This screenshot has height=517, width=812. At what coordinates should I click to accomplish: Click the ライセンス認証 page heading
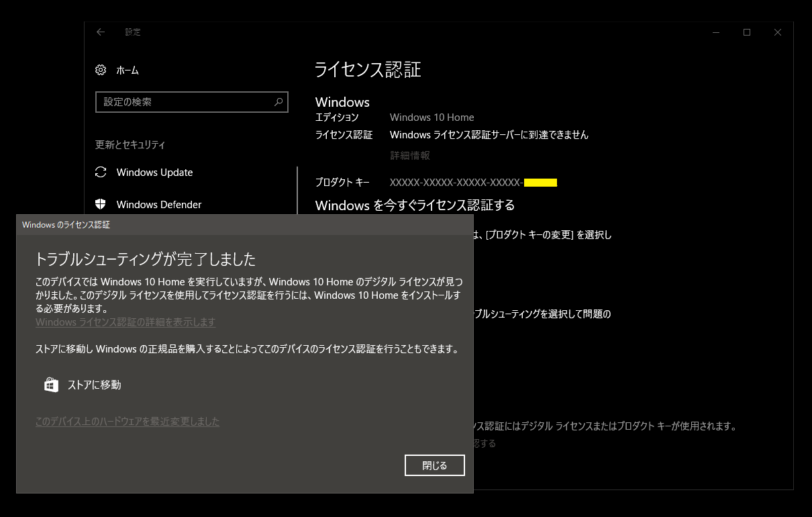(368, 69)
